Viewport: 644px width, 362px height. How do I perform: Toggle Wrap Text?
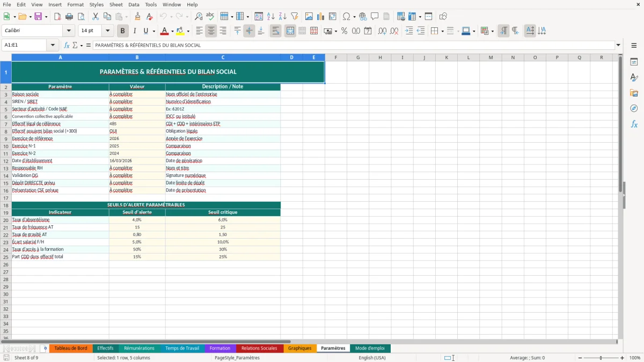coord(276,31)
